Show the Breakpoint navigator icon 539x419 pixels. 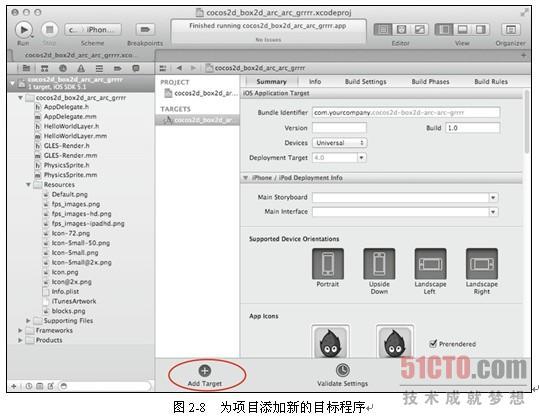118,68
